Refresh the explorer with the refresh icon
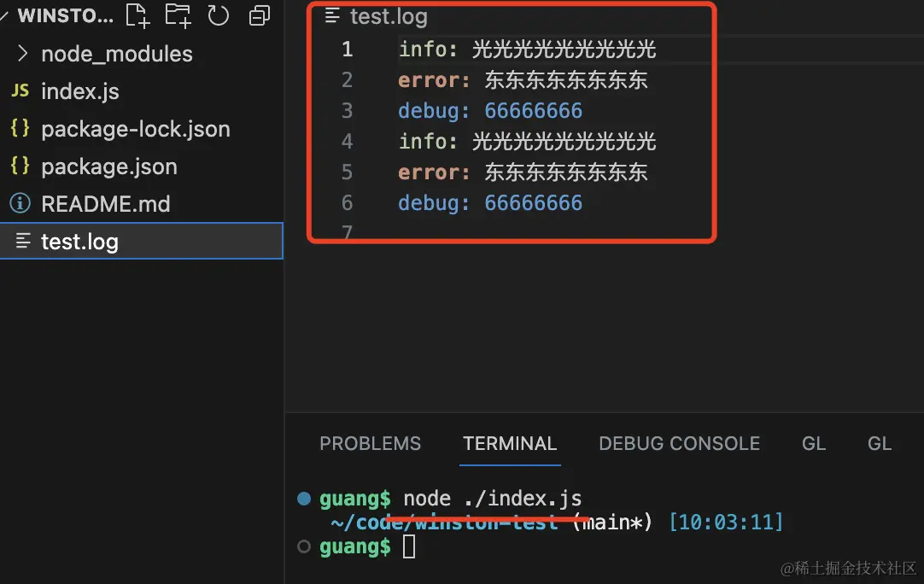Image resolution: width=924 pixels, height=584 pixels. click(218, 15)
